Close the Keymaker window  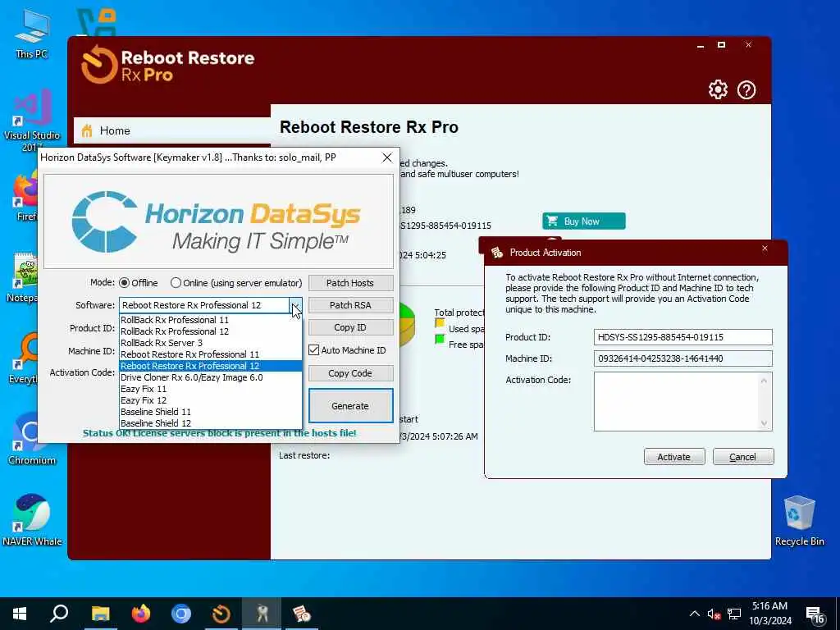[x=387, y=157]
